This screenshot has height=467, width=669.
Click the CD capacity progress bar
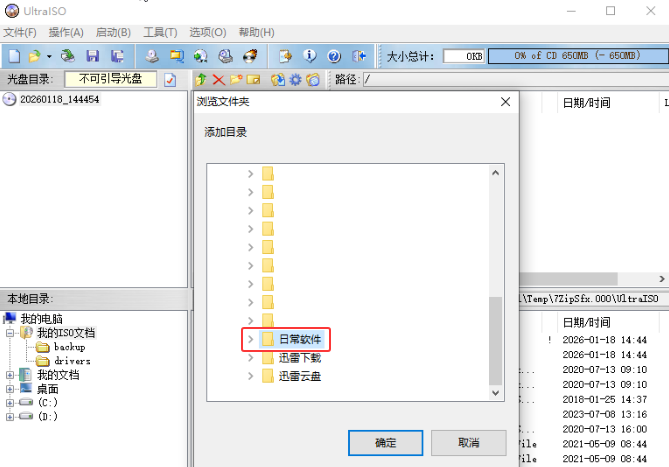[x=576, y=56]
